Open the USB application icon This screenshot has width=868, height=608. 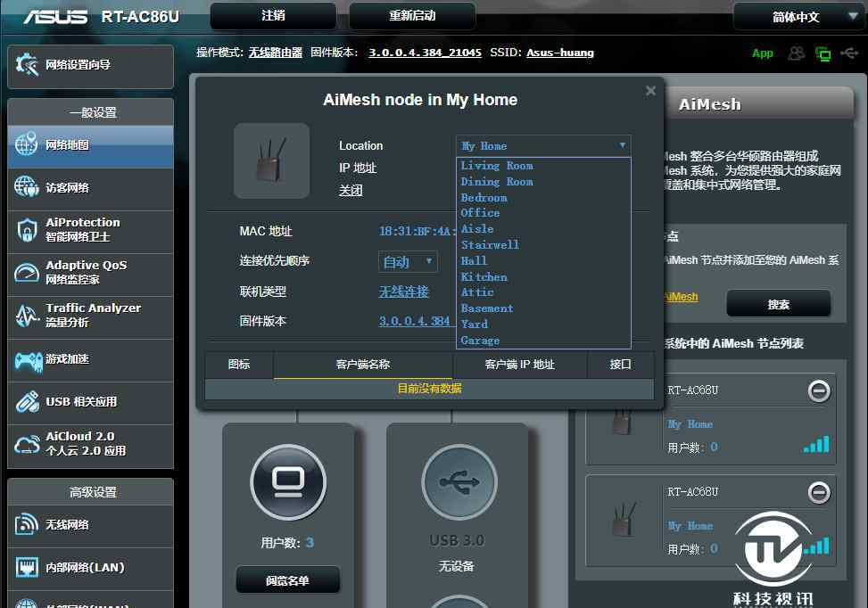pyautogui.click(x=26, y=401)
